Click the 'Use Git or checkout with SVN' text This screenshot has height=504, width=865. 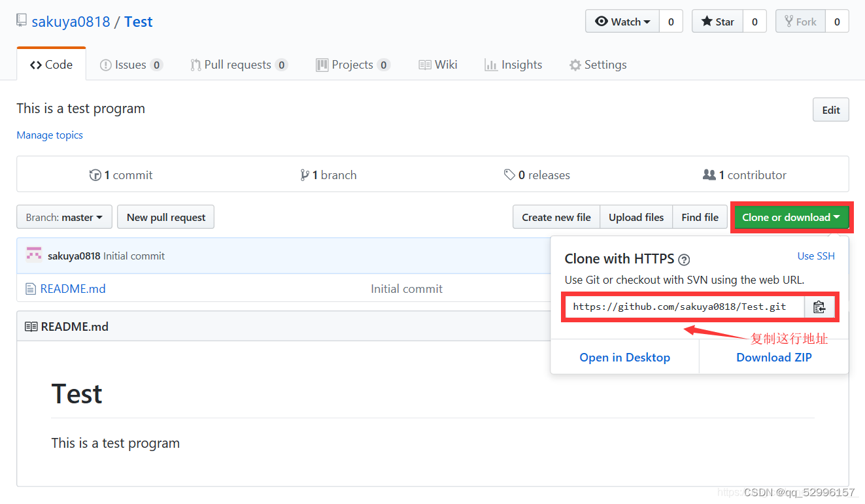click(685, 280)
